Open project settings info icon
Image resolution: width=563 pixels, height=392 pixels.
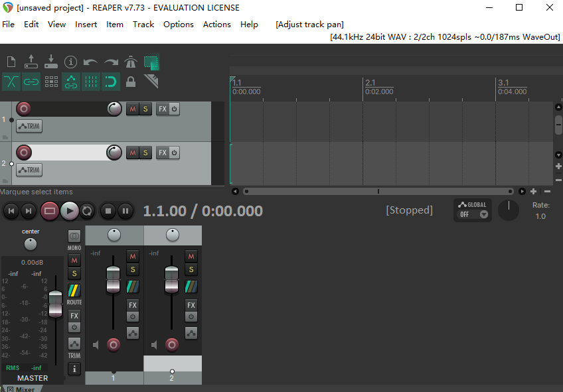71,62
